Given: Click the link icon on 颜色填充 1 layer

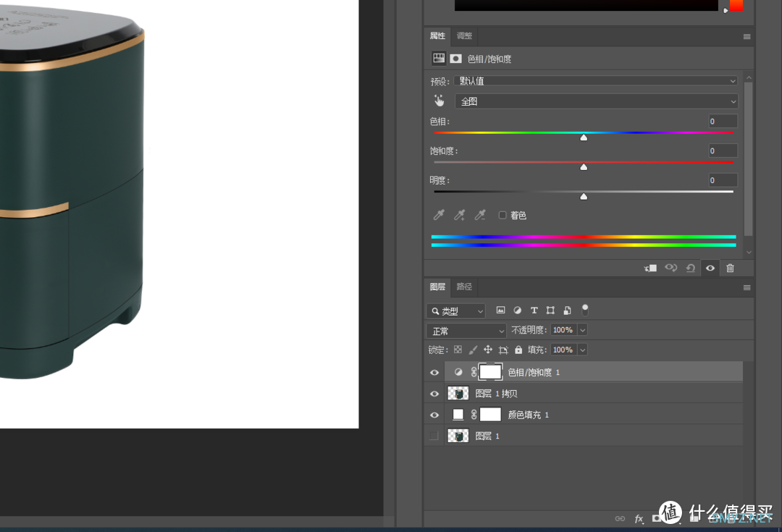Looking at the screenshot, I should click(x=474, y=414).
